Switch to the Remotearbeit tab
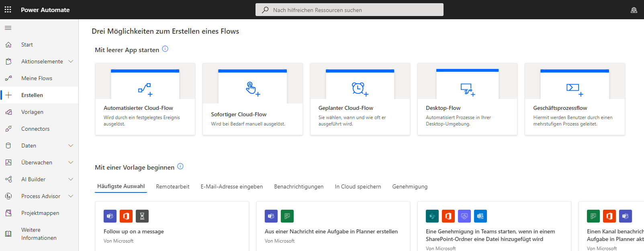The width and height of the screenshot is (644, 251). (x=173, y=186)
